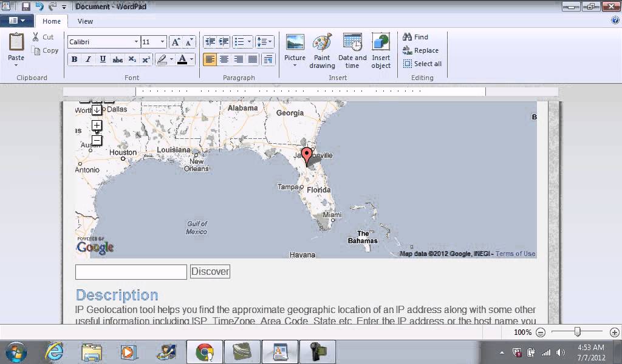Decrease the paragraph indent
622x364 pixels.
tap(210, 42)
